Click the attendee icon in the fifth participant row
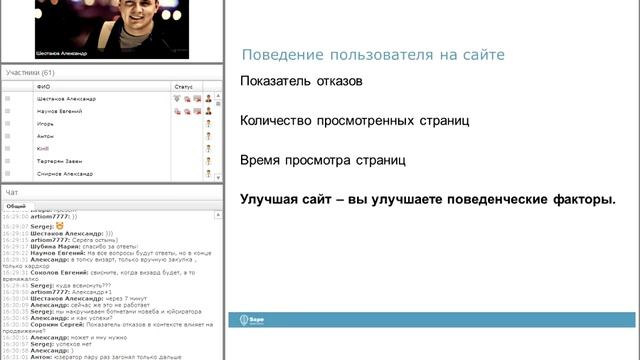 [209, 149]
